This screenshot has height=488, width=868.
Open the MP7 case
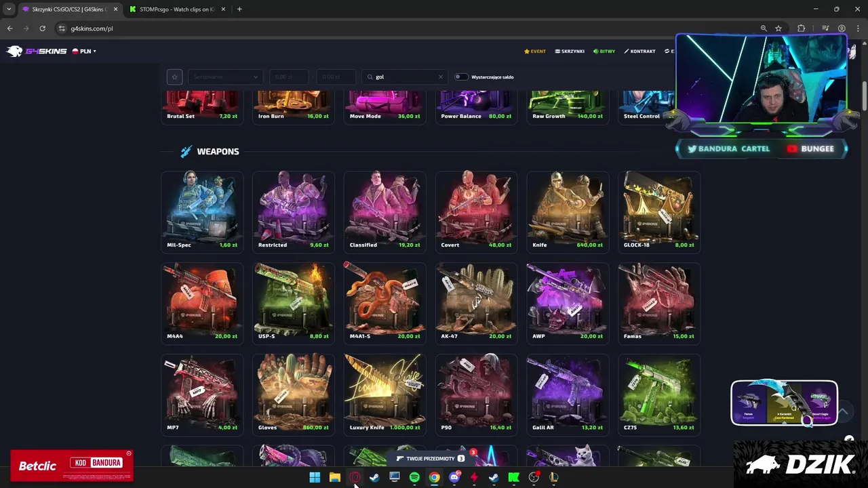(202, 394)
